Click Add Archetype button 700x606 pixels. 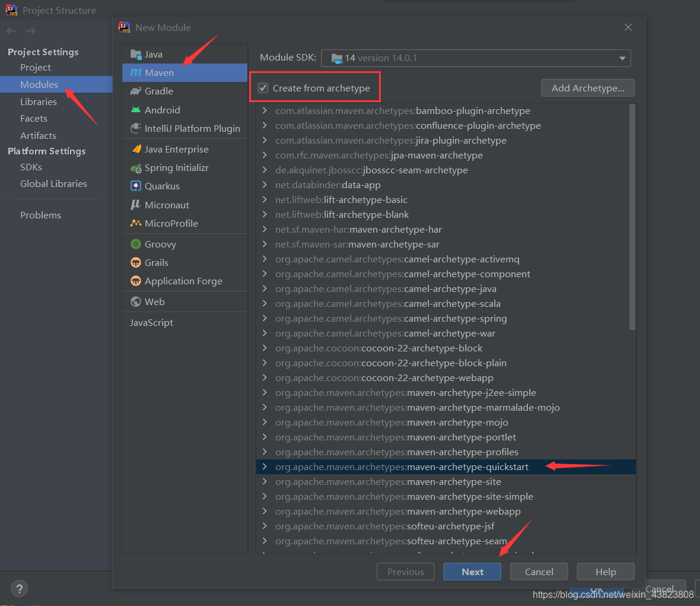pyautogui.click(x=587, y=88)
